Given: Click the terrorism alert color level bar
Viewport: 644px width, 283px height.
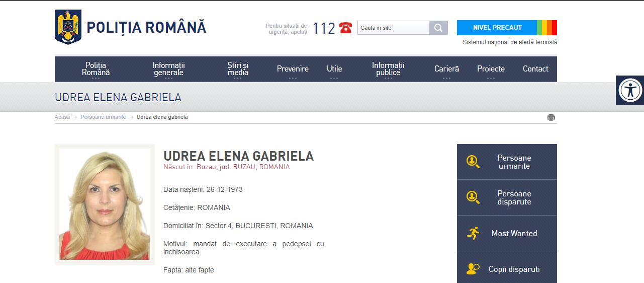Looking at the screenshot, I should click(547, 28).
